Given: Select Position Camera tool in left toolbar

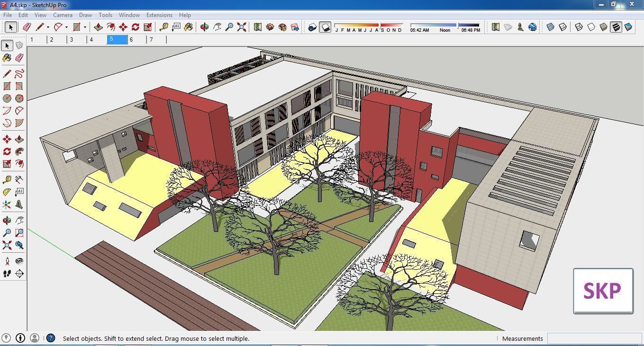Looking at the screenshot, I should pos(7,261).
